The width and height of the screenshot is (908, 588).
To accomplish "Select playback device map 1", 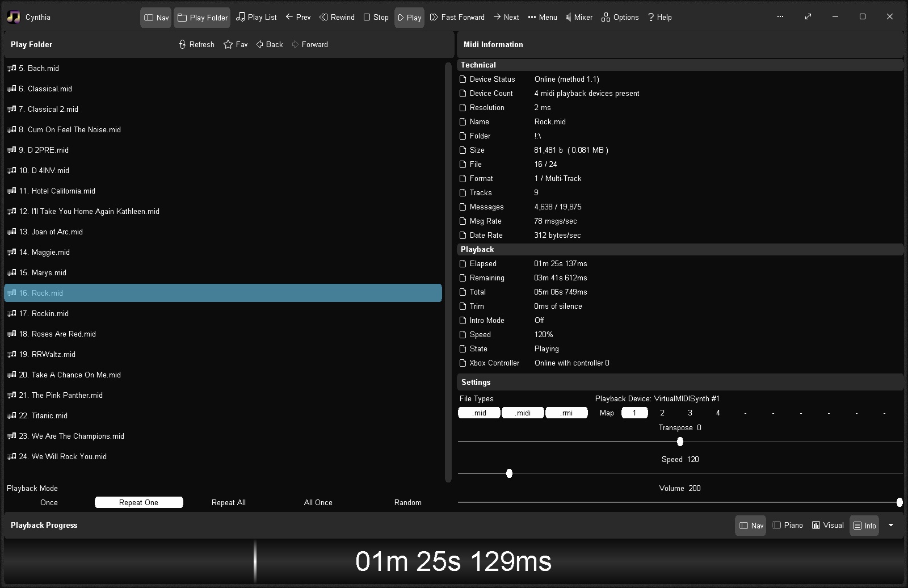I will coord(634,413).
